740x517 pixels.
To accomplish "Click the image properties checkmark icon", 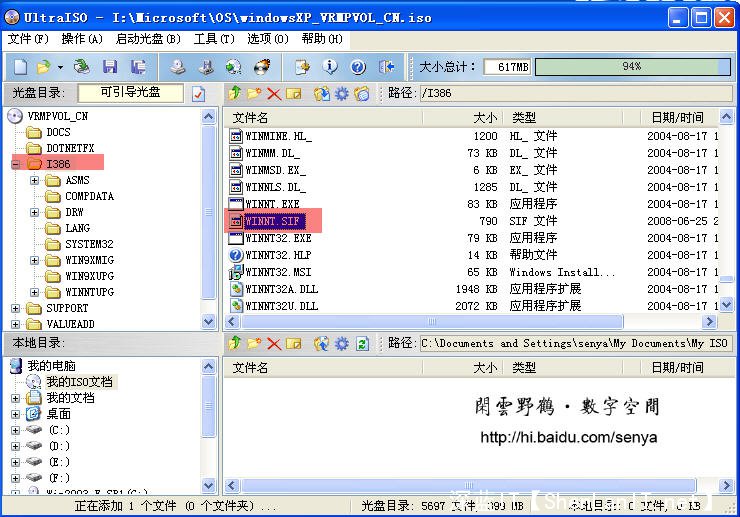I will point(199,94).
